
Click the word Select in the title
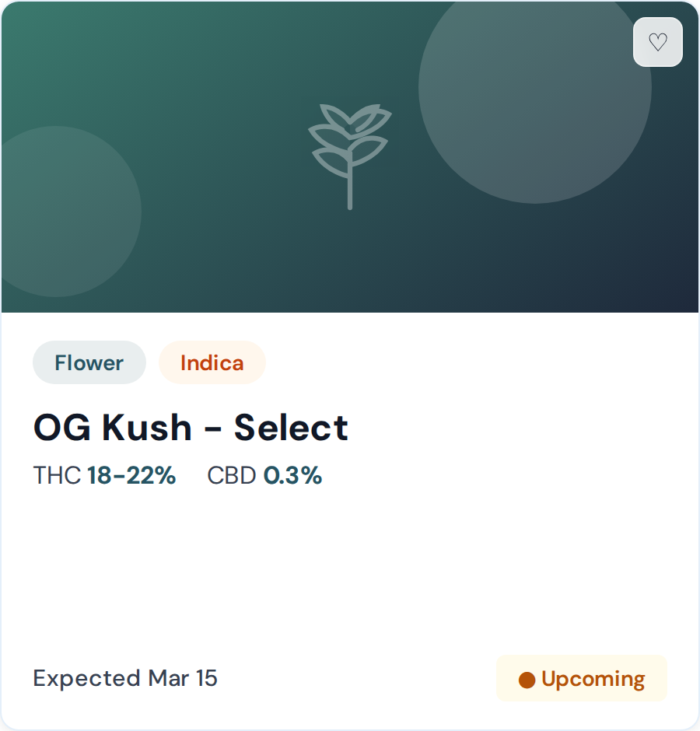click(291, 428)
